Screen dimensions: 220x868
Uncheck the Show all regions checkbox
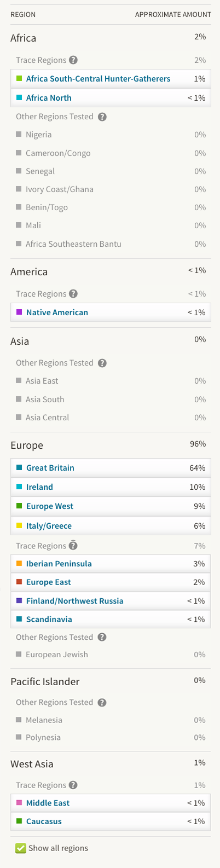click(21, 848)
